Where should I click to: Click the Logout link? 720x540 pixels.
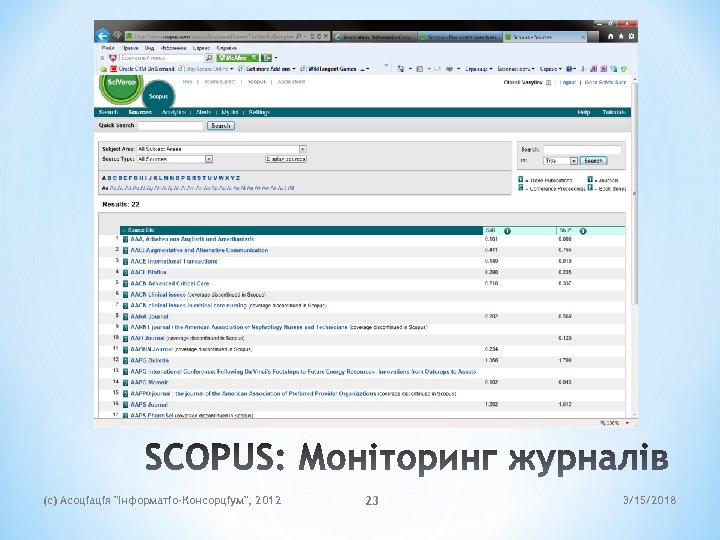(x=568, y=82)
